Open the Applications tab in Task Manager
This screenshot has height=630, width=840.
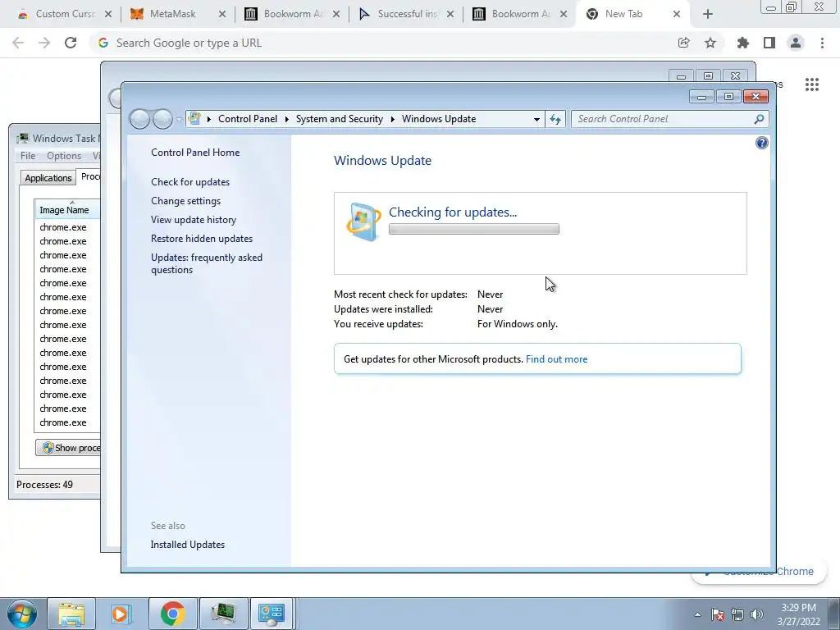(48, 178)
